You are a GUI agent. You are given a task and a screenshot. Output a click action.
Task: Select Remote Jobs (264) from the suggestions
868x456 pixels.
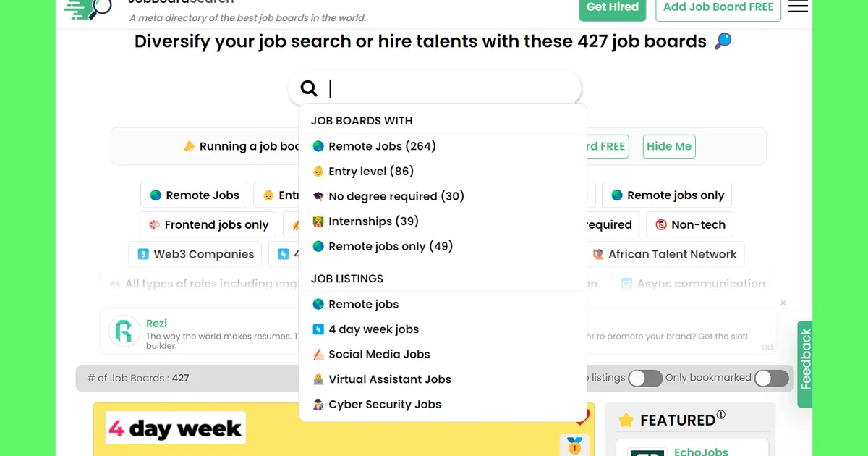pos(373,146)
